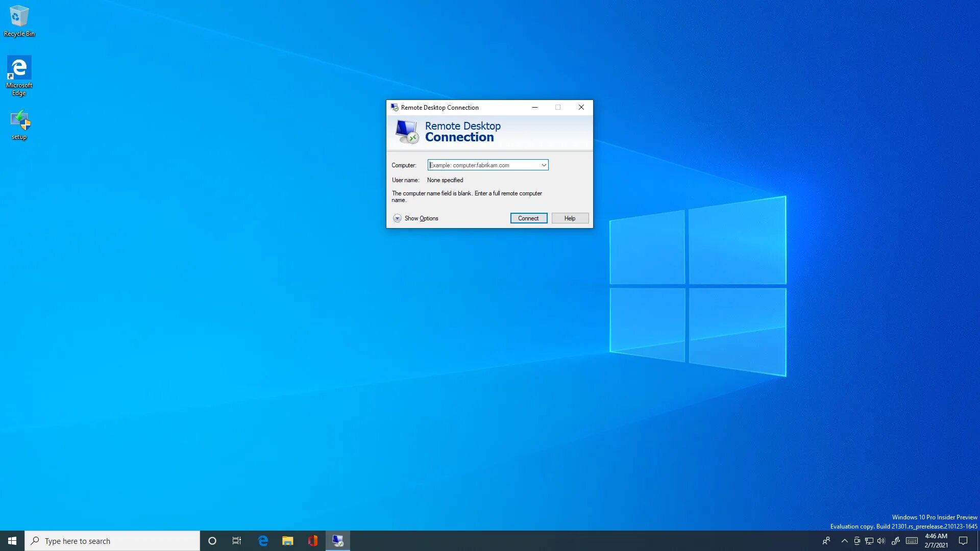Open the notification center icon

963,541
